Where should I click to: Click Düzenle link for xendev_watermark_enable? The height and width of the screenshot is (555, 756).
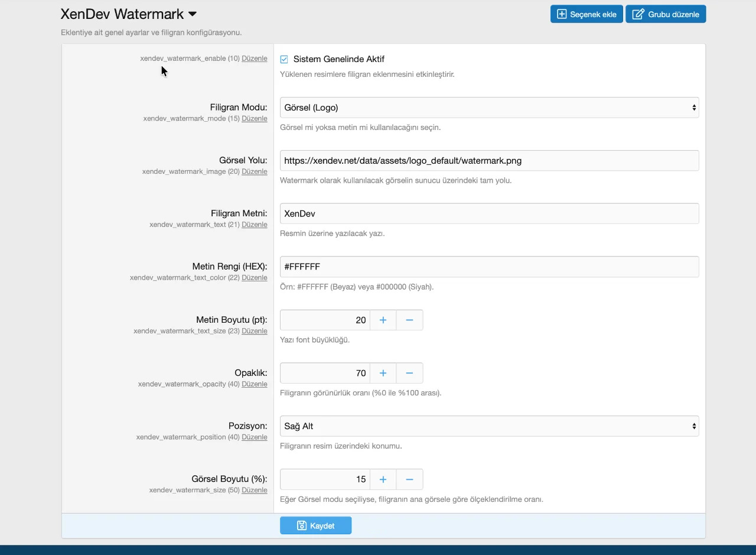pyautogui.click(x=255, y=59)
